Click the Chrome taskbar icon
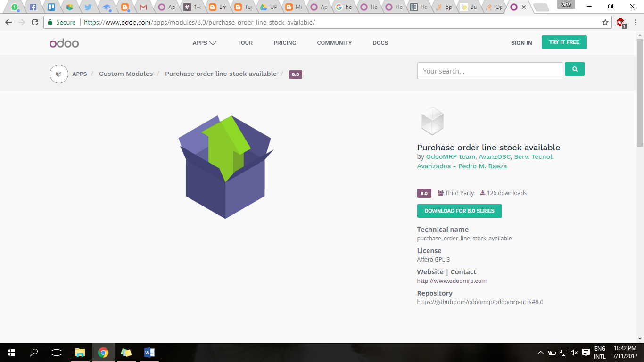The image size is (644, 362). (103, 353)
